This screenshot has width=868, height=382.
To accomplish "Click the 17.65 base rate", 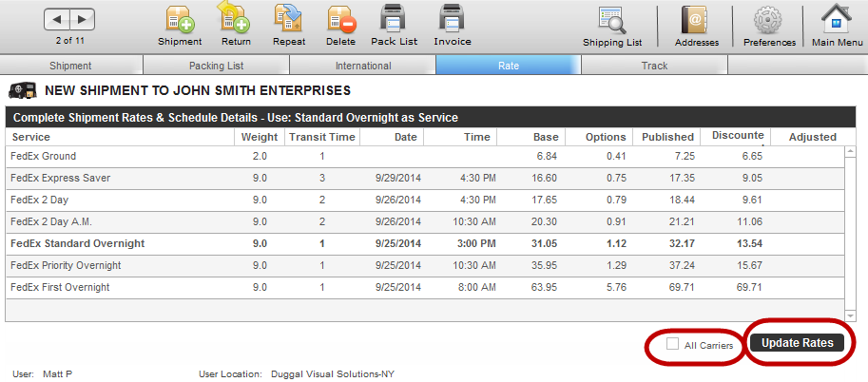I will (544, 200).
